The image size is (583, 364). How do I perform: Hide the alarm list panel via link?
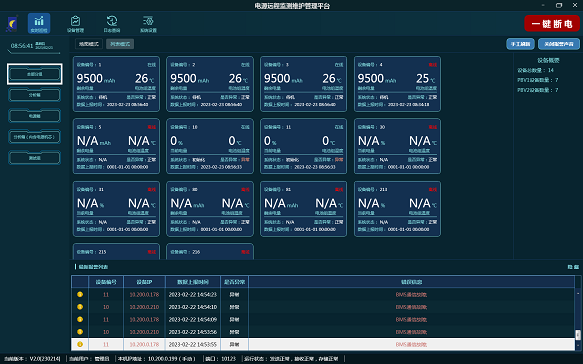point(573,267)
